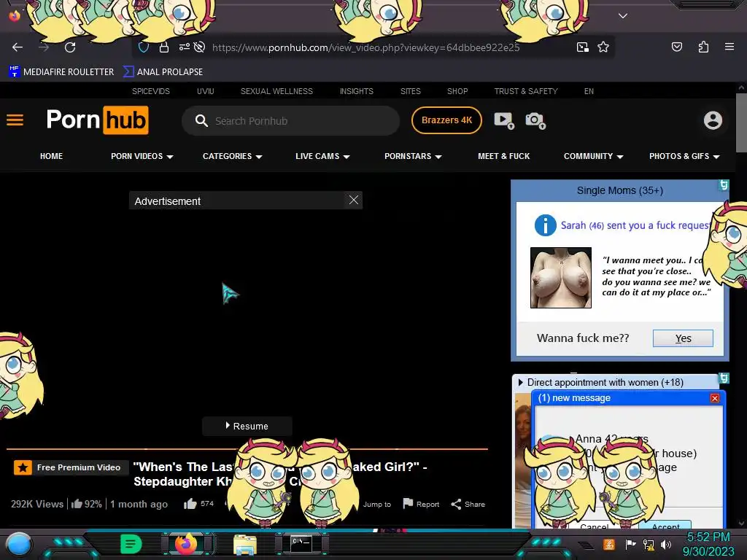
Task: Open the SPICEVIDS top link
Action: click(x=150, y=91)
